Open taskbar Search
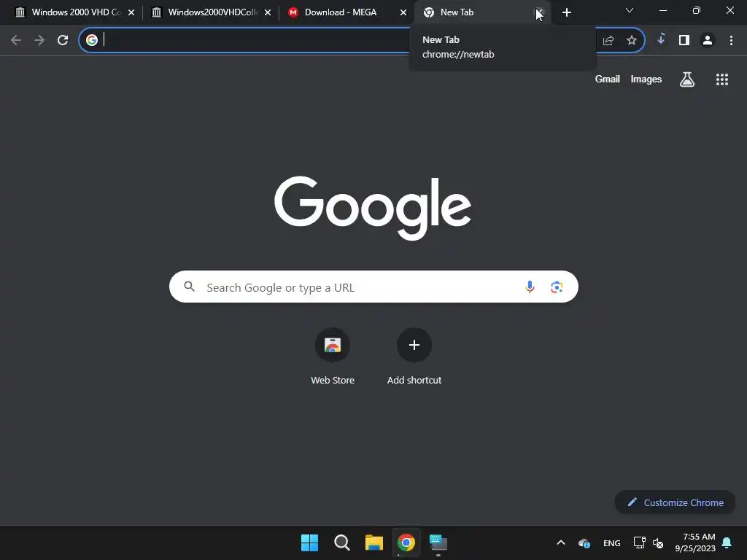This screenshot has height=560, width=747. (341, 542)
